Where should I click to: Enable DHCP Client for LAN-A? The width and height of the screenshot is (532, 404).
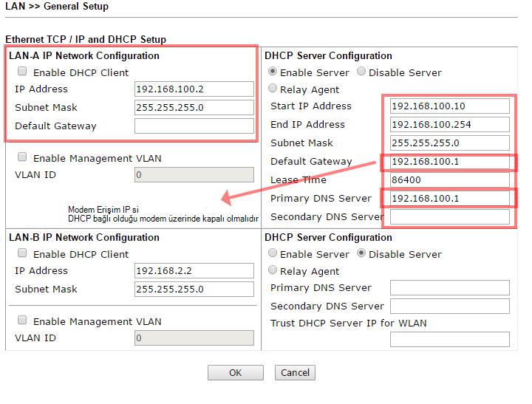tap(22, 72)
